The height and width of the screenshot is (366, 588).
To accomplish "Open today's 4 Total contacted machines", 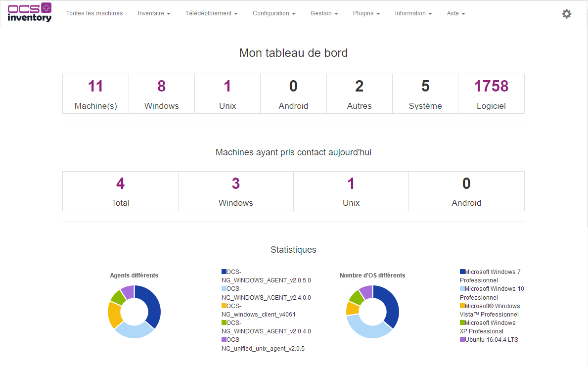I will click(120, 183).
